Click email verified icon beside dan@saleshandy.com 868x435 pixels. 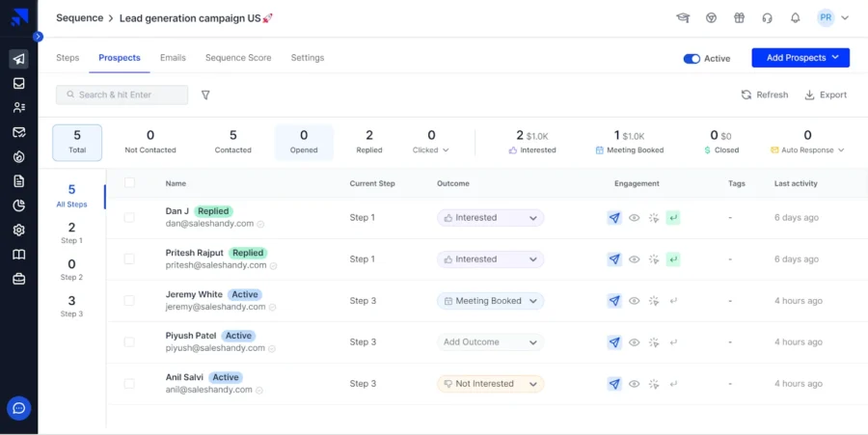point(260,224)
